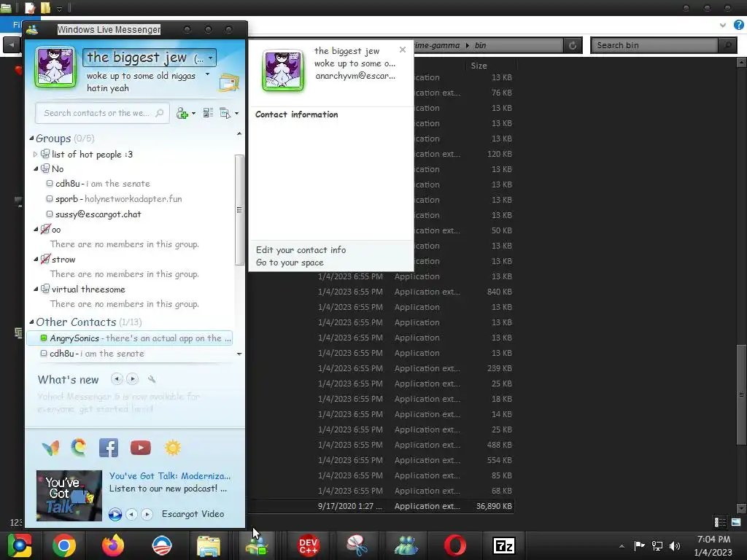Select the 840 KB Application ext row

pos(381,292)
